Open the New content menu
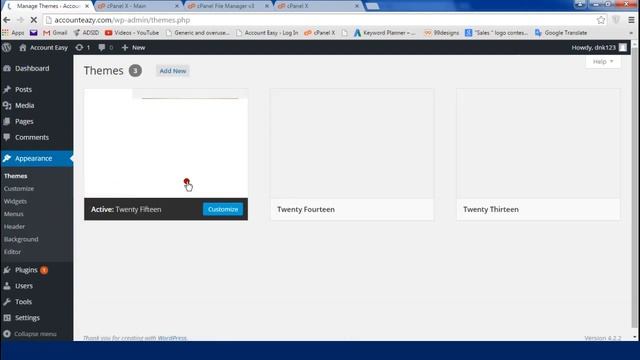Screen dimensions: 640x360 (x=133, y=47)
